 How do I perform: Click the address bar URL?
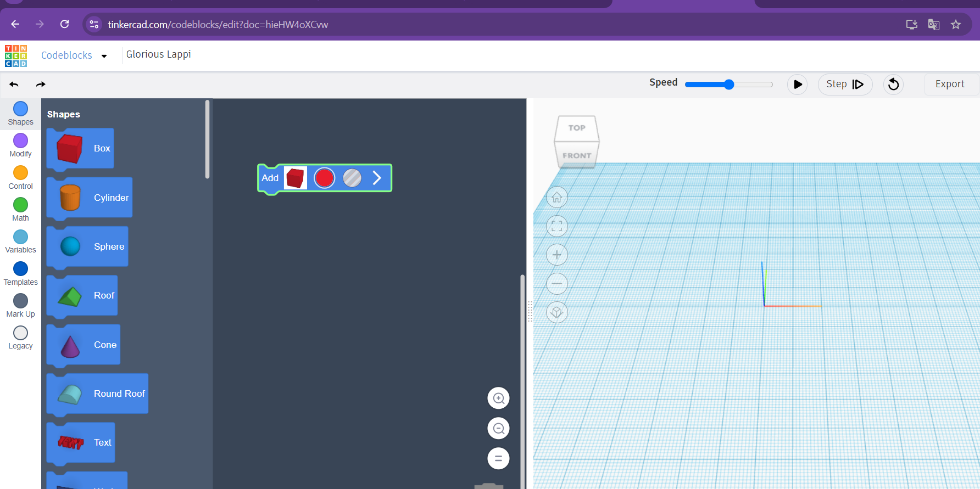click(x=218, y=25)
